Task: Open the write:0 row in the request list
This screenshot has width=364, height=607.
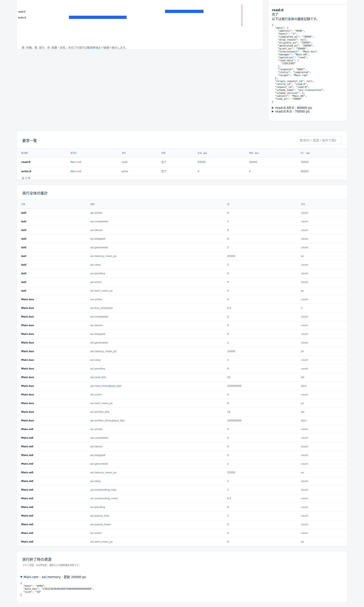Action: pyautogui.click(x=182, y=171)
